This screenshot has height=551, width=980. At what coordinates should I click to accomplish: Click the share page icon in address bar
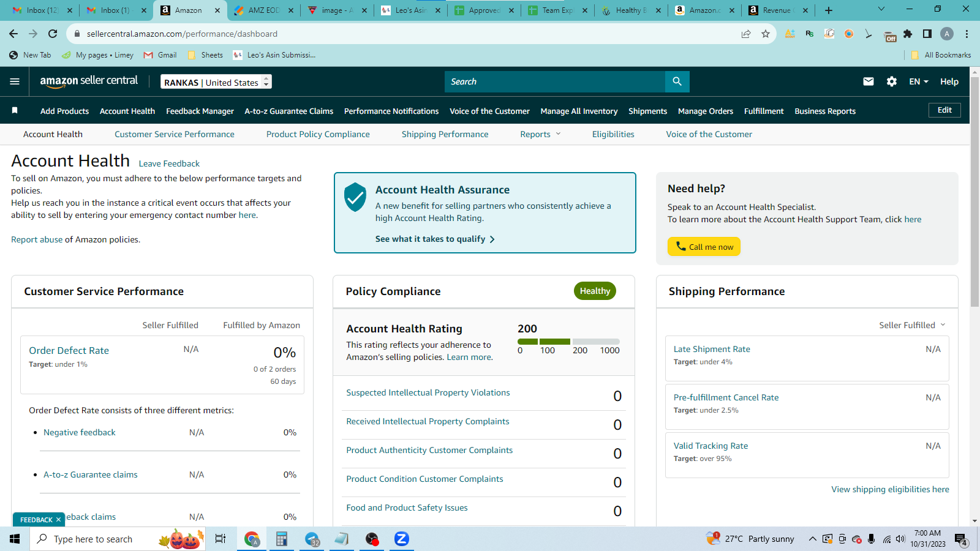pyautogui.click(x=746, y=34)
